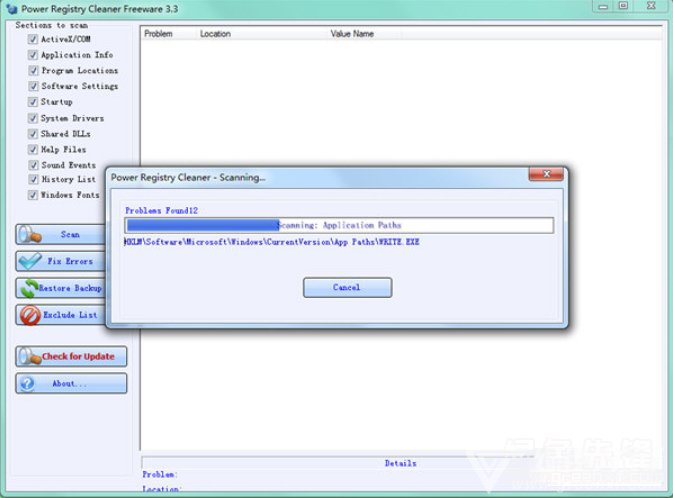Toggle the Software Settings checkbox
The width and height of the screenshot is (673, 498).
pos(33,86)
